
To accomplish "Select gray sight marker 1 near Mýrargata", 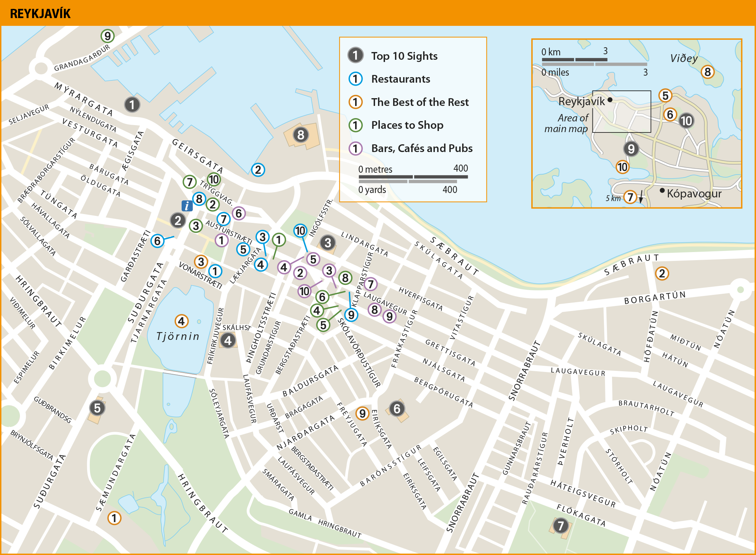I will click(132, 105).
